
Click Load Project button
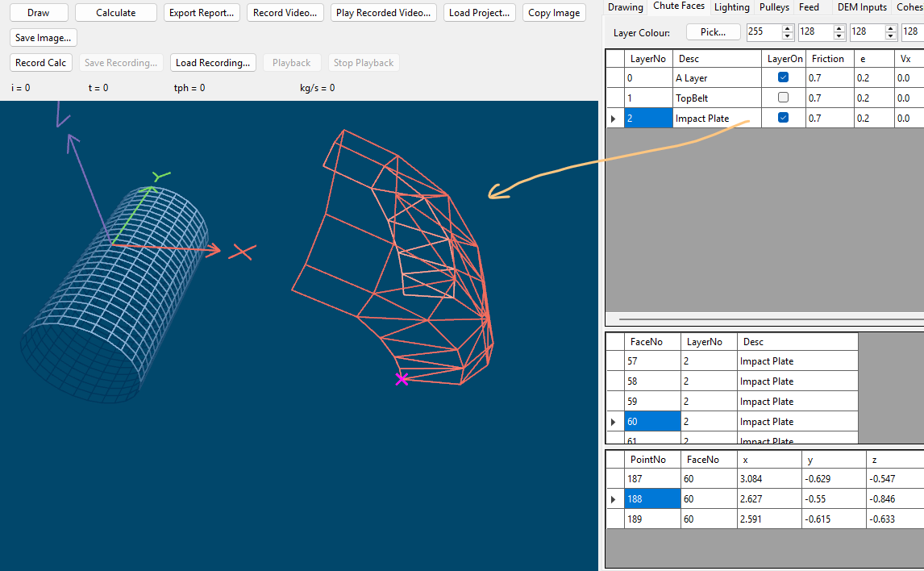pos(480,13)
